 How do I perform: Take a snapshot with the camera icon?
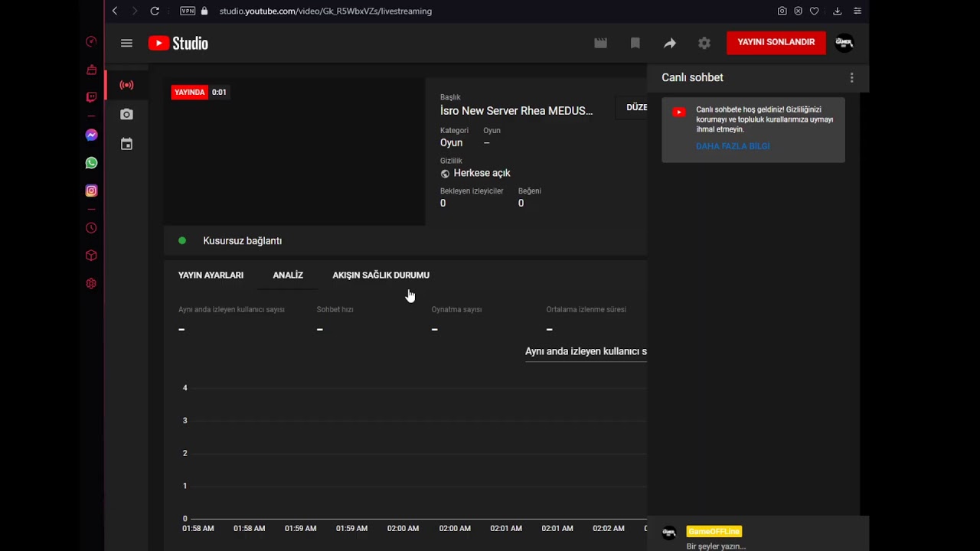pos(782,11)
